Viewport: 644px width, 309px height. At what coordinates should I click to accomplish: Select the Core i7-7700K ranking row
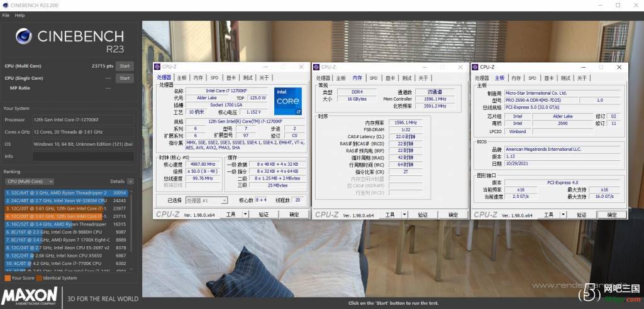click(67, 263)
